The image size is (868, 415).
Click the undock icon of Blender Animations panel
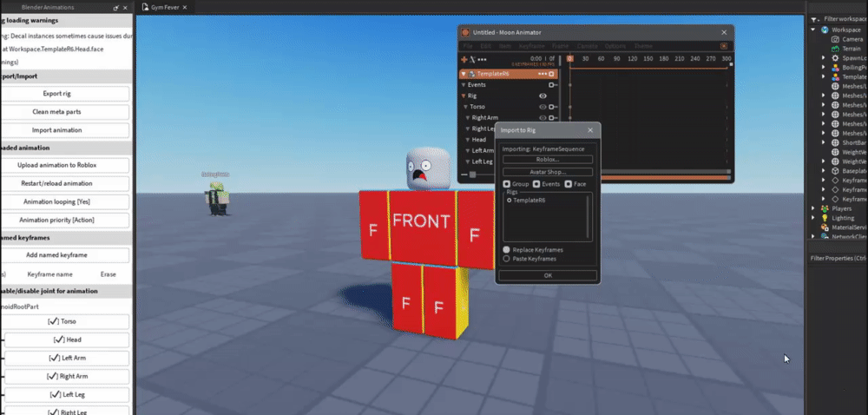tap(115, 8)
